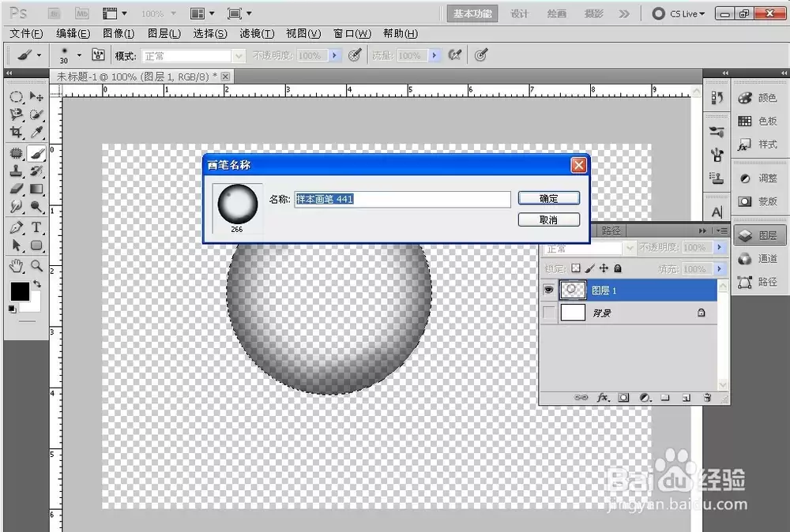Select the Lasso tool
790x532 pixels.
pyautogui.click(x=16, y=114)
